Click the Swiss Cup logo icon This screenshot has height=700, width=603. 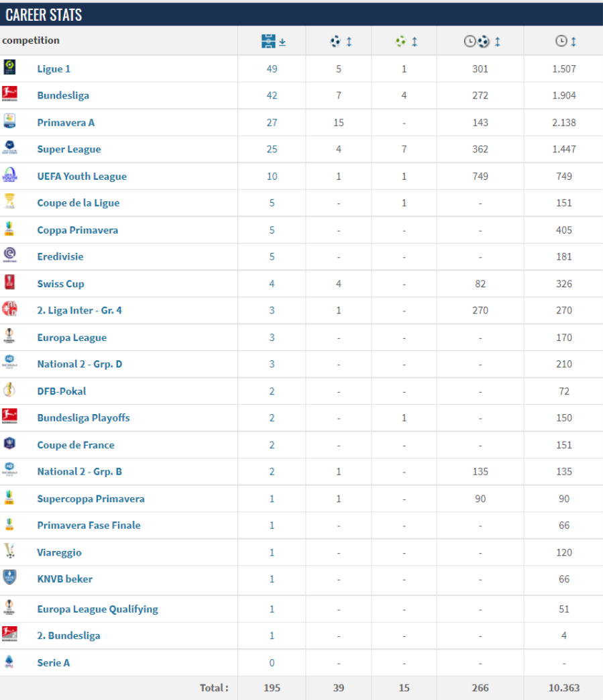click(x=10, y=282)
